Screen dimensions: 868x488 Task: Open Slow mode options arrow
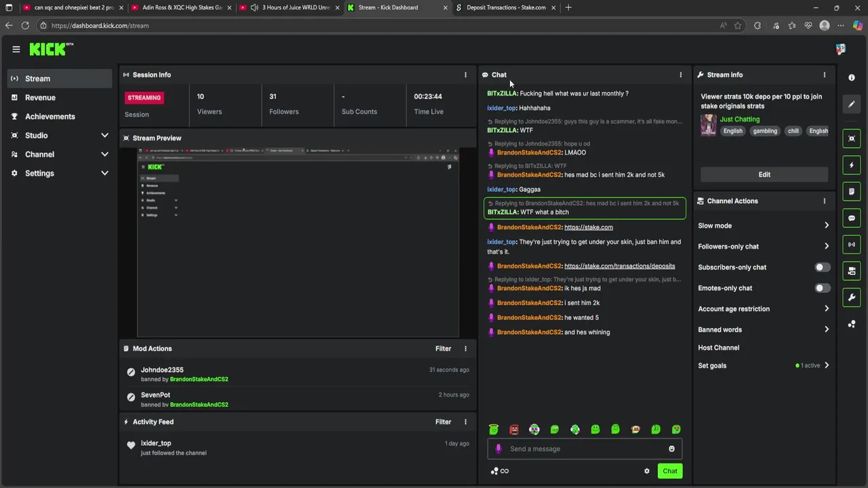(x=826, y=226)
